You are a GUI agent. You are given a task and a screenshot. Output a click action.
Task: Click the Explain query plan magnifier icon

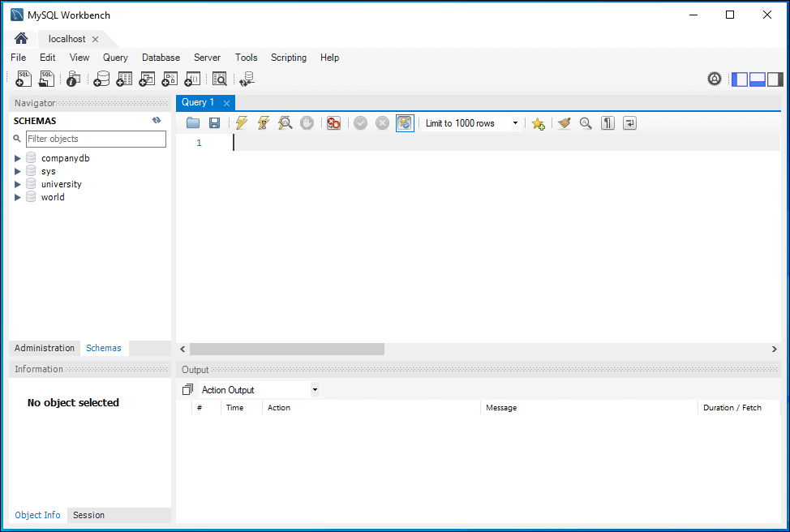pyautogui.click(x=286, y=123)
